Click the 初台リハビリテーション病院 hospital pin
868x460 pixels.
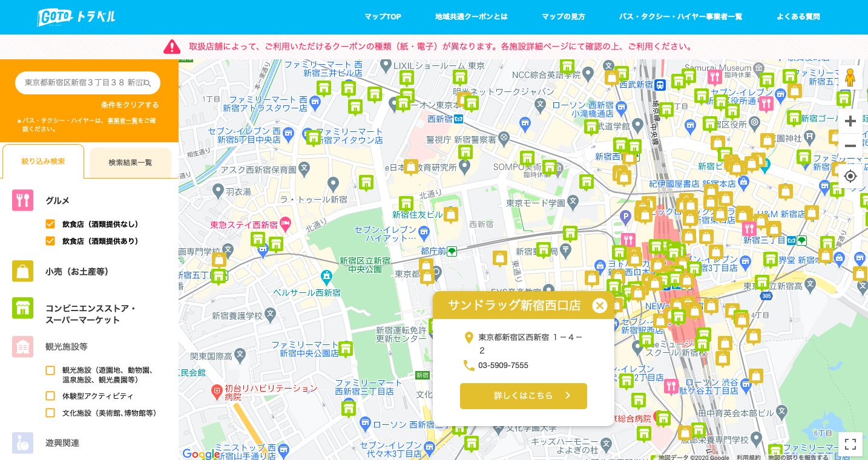217,392
